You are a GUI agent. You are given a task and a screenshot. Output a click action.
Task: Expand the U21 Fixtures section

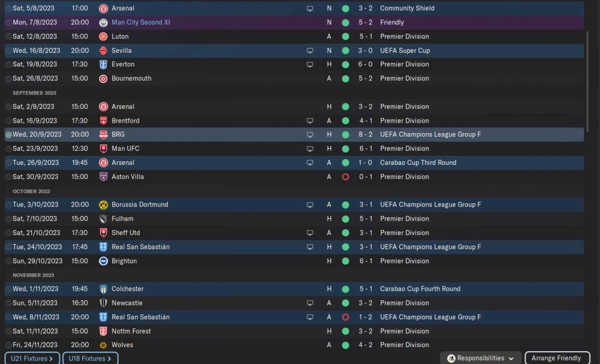(32, 358)
